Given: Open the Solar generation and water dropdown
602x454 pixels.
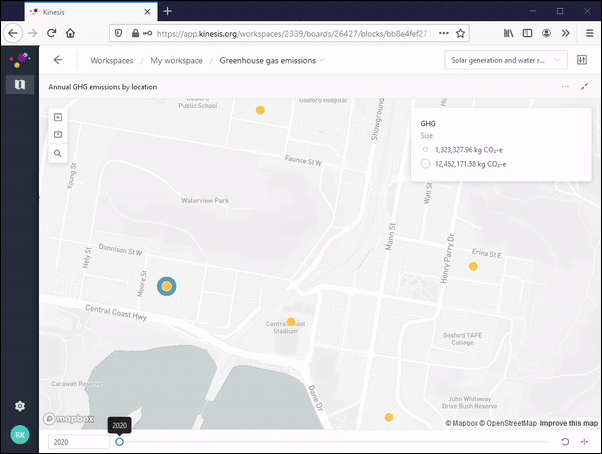Looking at the screenshot, I should [506, 60].
